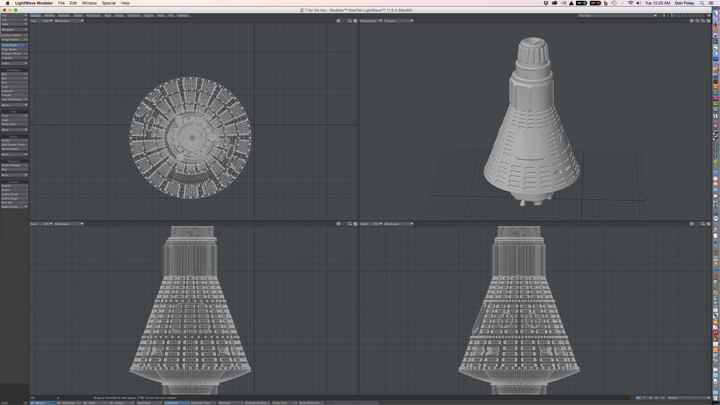Click the Numeric button in the bottom bar
720x405 pixels.
[230, 403]
